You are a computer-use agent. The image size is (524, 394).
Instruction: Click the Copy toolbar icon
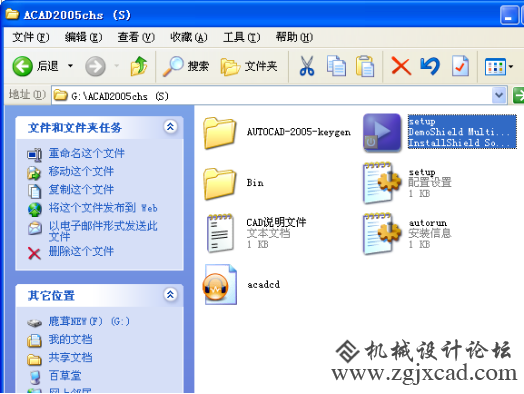coord(336,66)
